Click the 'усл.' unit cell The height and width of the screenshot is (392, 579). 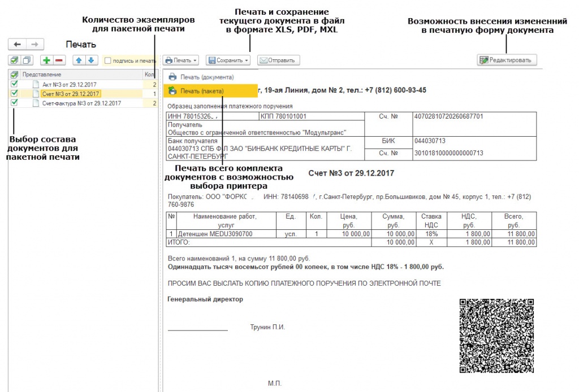click(x=291, y=234)
